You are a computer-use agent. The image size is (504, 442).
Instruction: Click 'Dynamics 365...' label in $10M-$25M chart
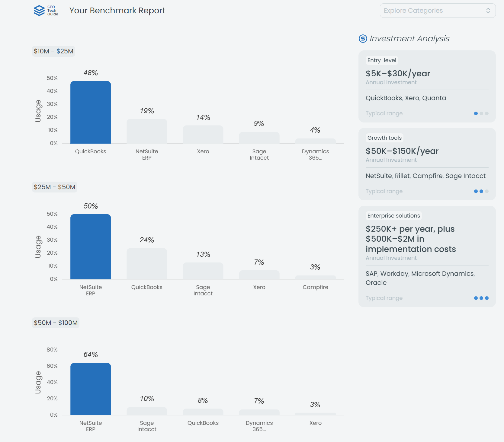coord(315,154)
